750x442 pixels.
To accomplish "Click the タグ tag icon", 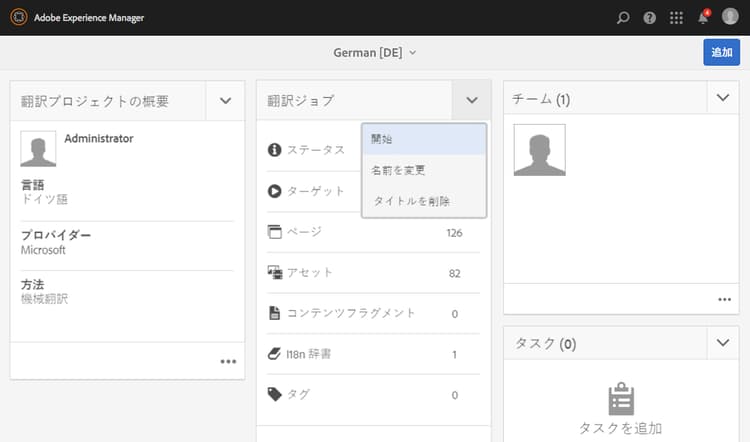I will click(275, 394).
